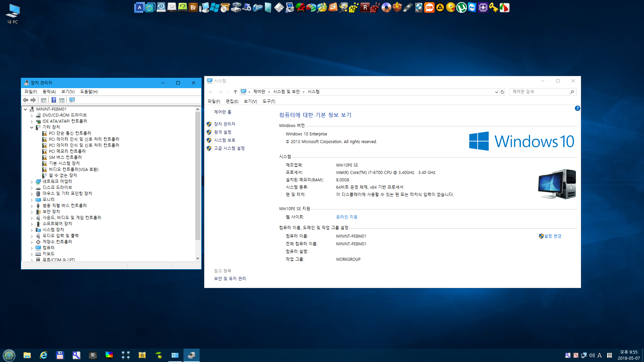The image size is (644, 362).
Task: Open 파일(F) menu in Device Manager
Action: (x=31, y=92)
